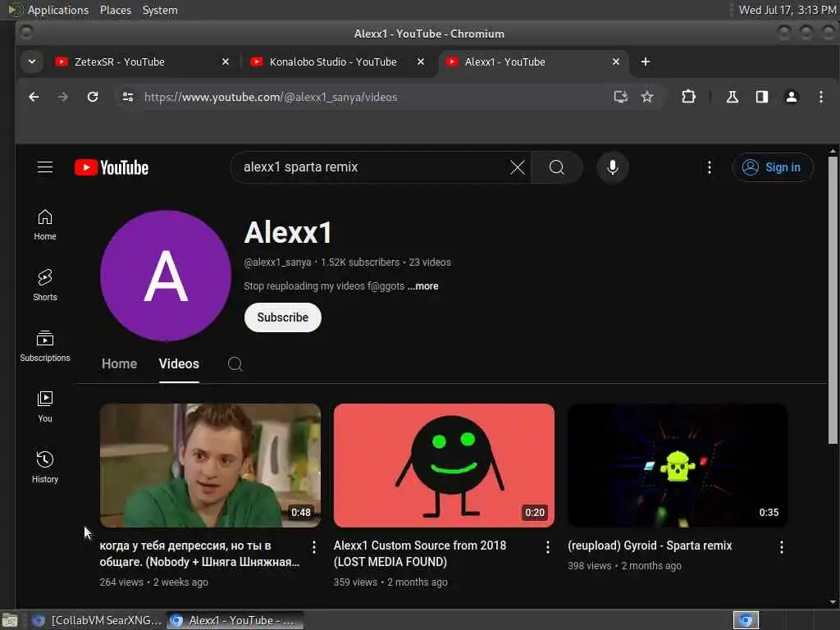Close the Alexx1 tab
This screenshot has width=840, height=630.
click(616, 62)
